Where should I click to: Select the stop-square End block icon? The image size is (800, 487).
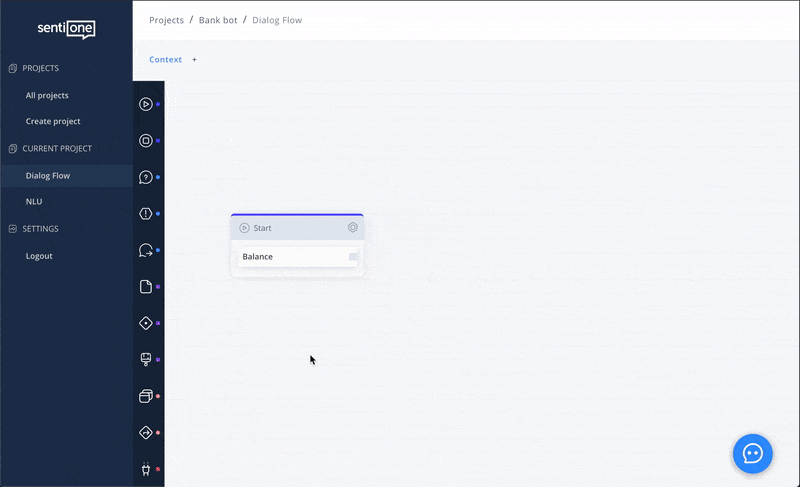coord(146,141)
